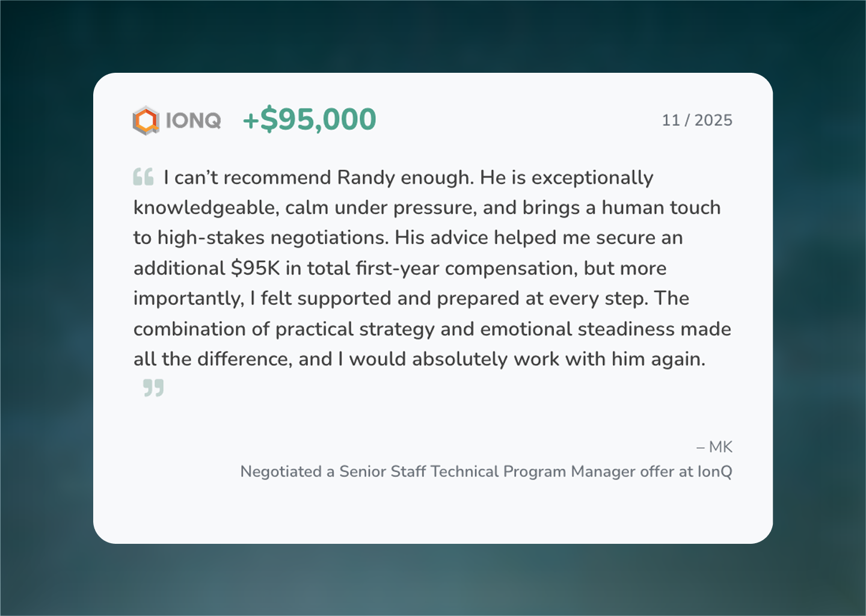The height and width of the screenshot is (616, 866).
Task: Click the word "knowledgeable" in the quote
Action: (205, 208)
